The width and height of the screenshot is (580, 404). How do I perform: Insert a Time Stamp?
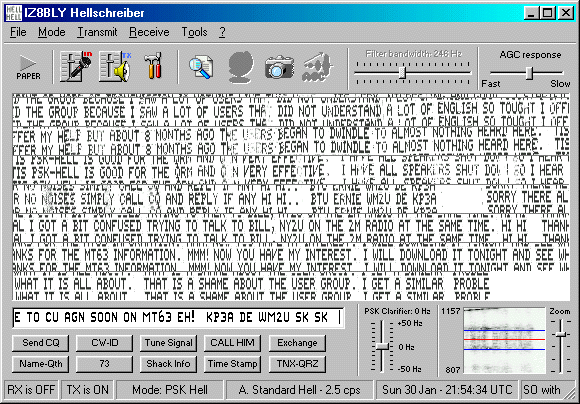[x=232, y=364]
